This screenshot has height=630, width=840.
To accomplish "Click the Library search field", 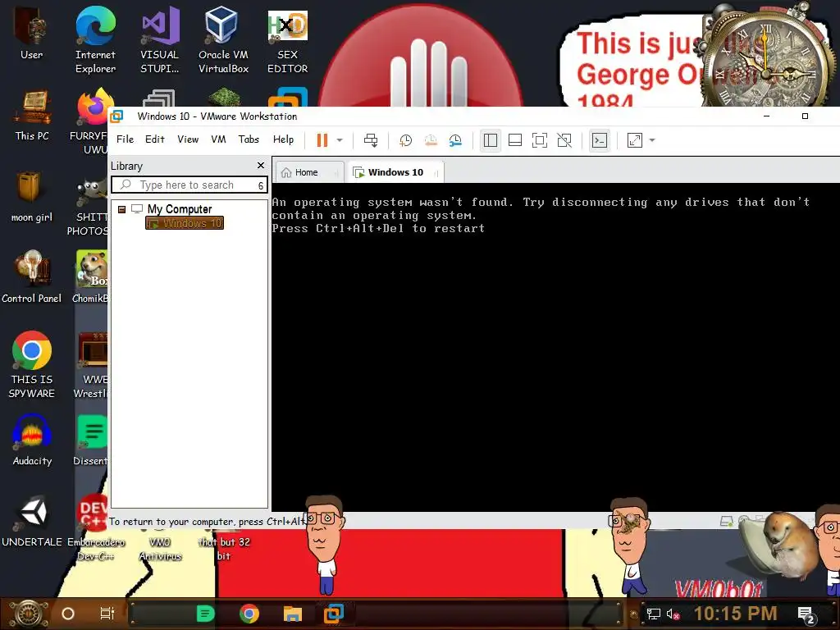I will coord(188,185).
